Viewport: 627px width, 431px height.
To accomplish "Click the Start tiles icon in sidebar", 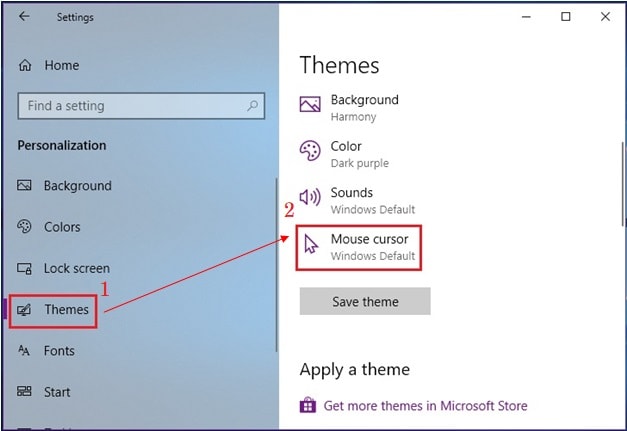I will [24, 391].
